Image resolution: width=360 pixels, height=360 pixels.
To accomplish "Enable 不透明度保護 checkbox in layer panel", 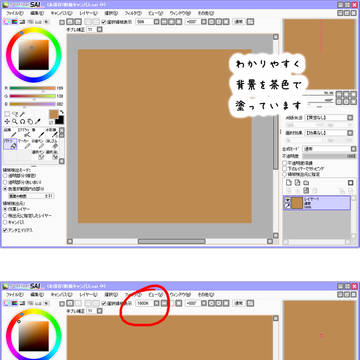I will 285,163.
